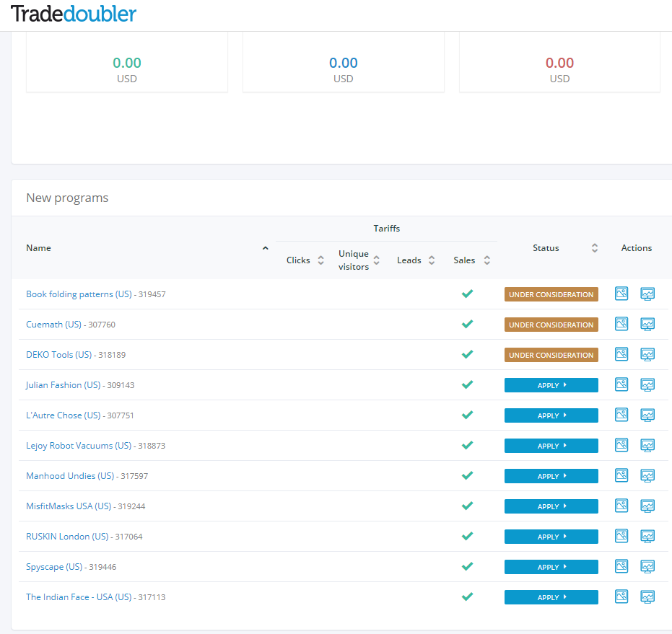Click the Sales checkmark in the Cuemath row
This screenshot has height=634, width=672.
click(x=468, y=324)
